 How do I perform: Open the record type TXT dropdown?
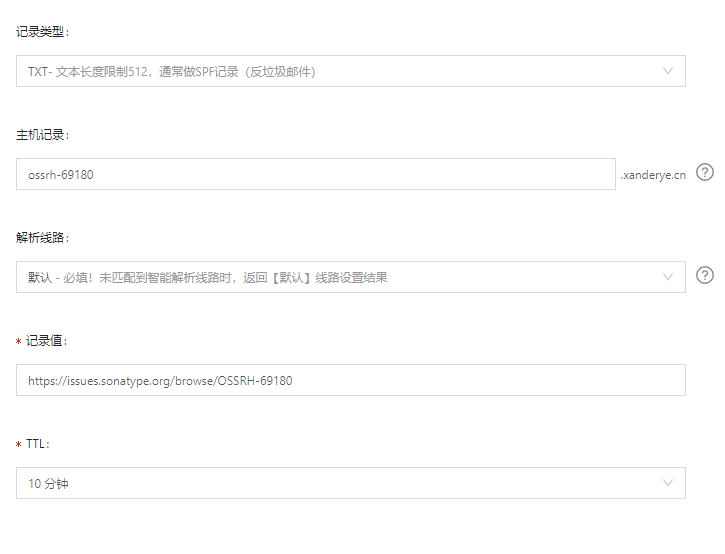(351, 71)
